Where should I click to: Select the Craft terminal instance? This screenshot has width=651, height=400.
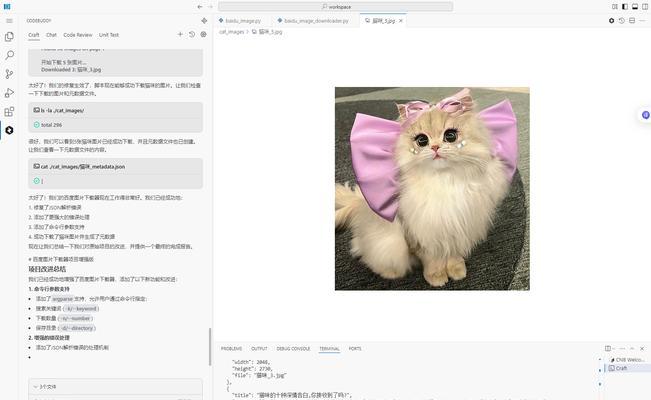(x=628, y=368)
